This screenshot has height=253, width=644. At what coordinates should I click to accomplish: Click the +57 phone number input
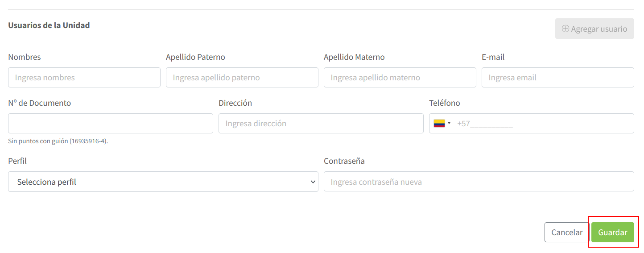click(543, 124)
